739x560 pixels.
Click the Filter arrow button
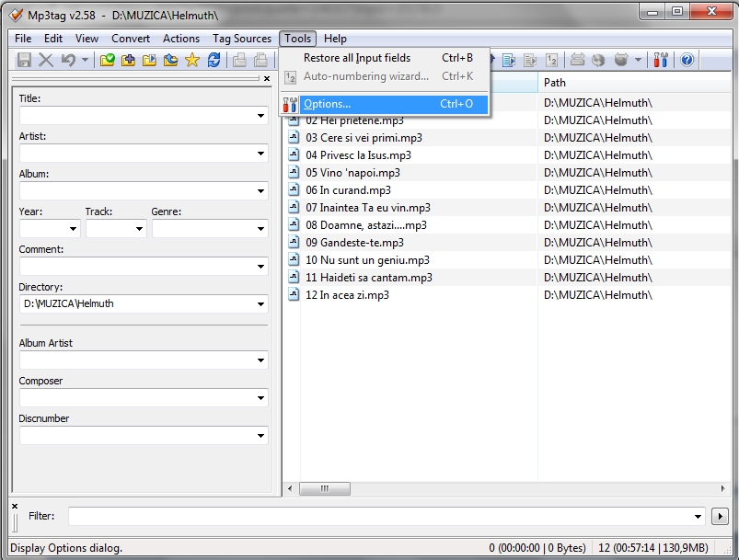click(x=720, y=516)
